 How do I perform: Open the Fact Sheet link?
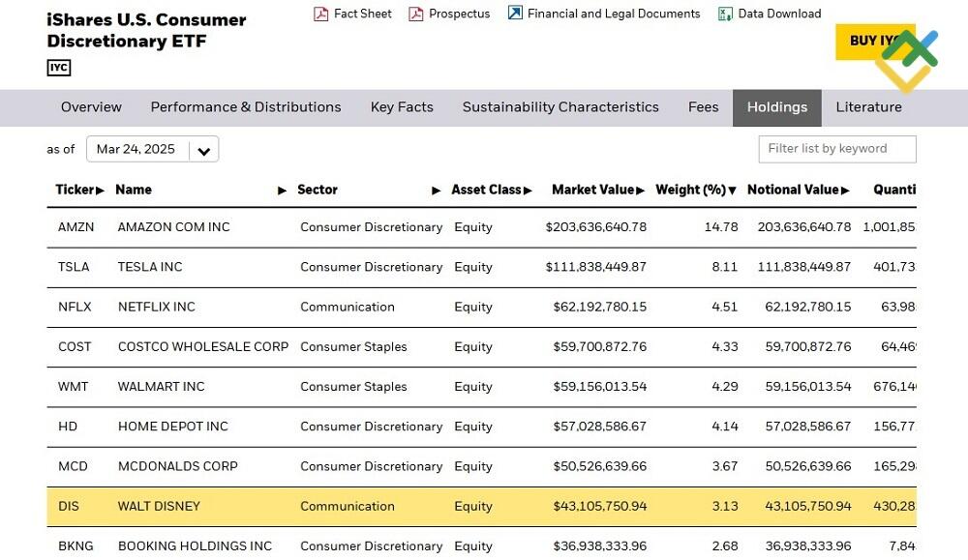coord(362,14)
